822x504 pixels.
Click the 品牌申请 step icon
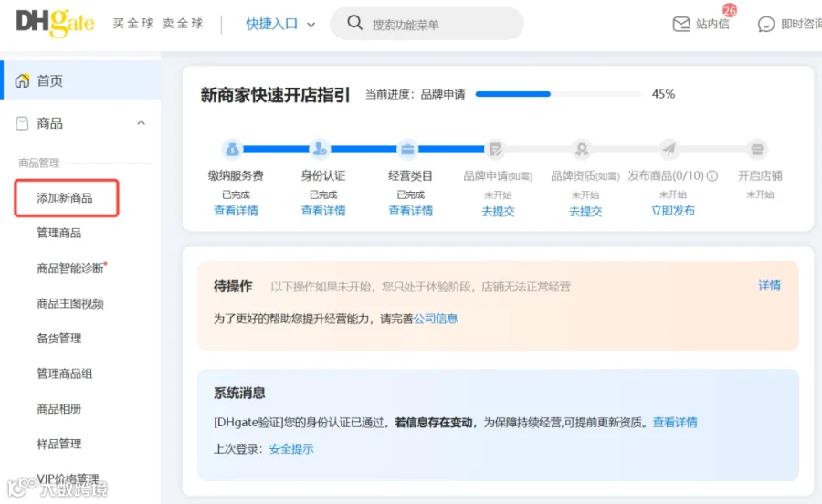pyautogui.click(x=495, y=150)
